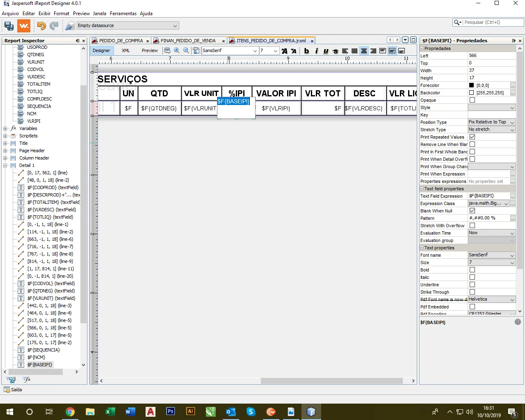
Task: Open the SansSerif font dropdown in toolbar
Action: [255, 51]
